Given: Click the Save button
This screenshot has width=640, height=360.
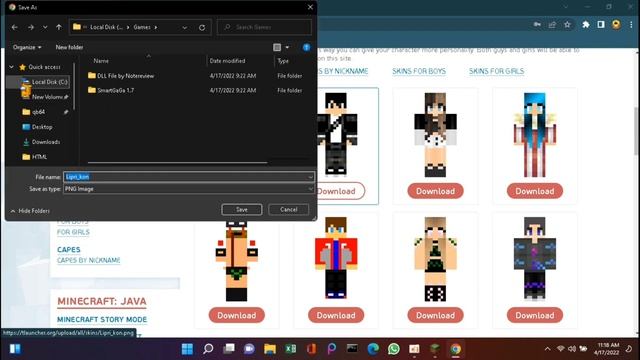Looking at the screenshot, I should coord(242,209).
